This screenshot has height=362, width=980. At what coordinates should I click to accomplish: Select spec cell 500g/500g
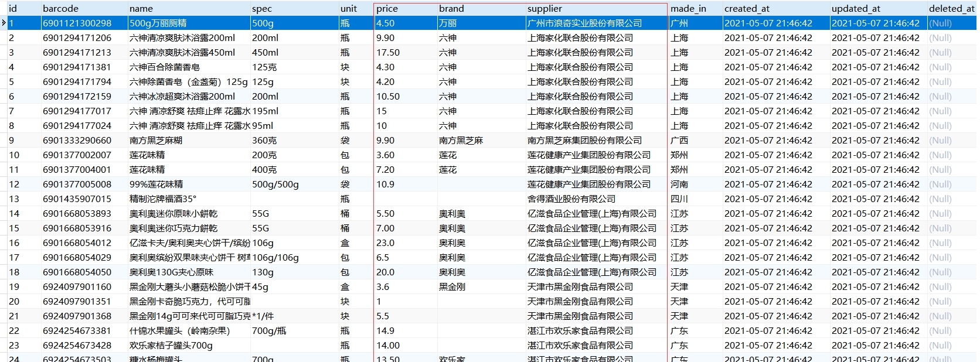[294, 184]
